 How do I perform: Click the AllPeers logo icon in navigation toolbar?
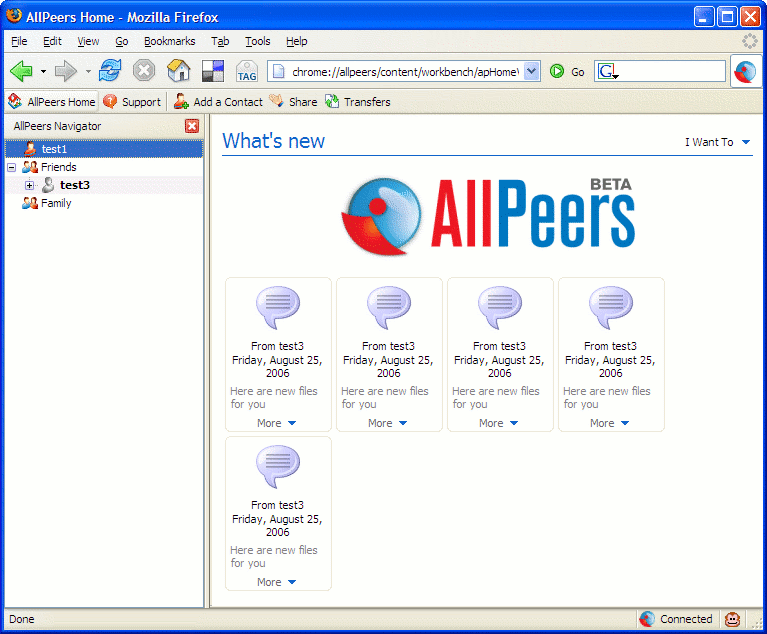click(745, 71)
